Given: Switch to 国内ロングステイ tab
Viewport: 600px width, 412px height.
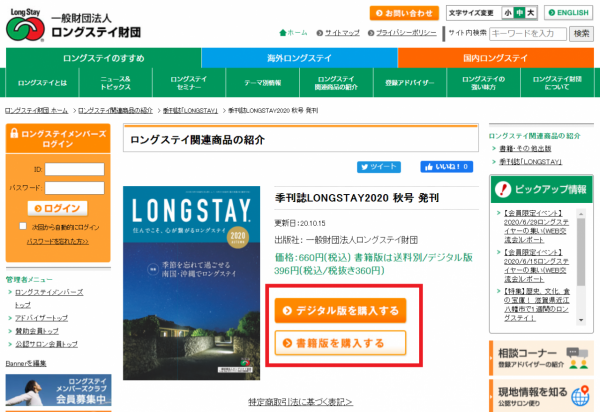Looking at the screenshot, I should [x=496, y=58].
